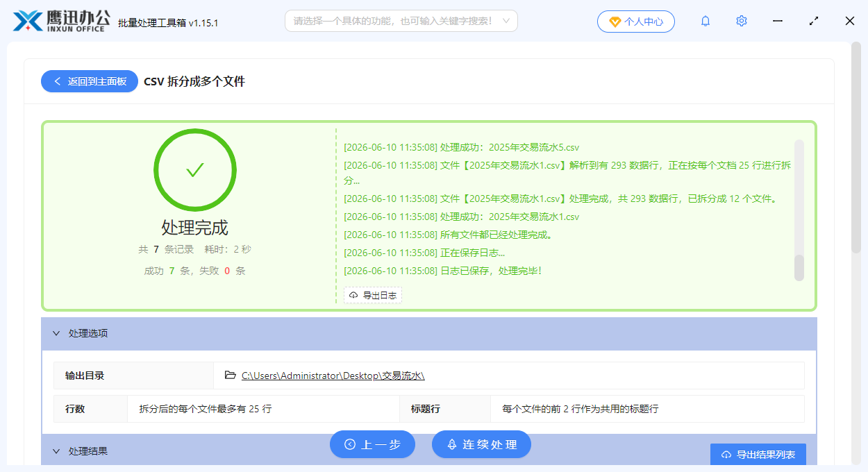Screen dimensions: 868x472
Task: Export results list via 导出结果列表
Action: (758, 455)
